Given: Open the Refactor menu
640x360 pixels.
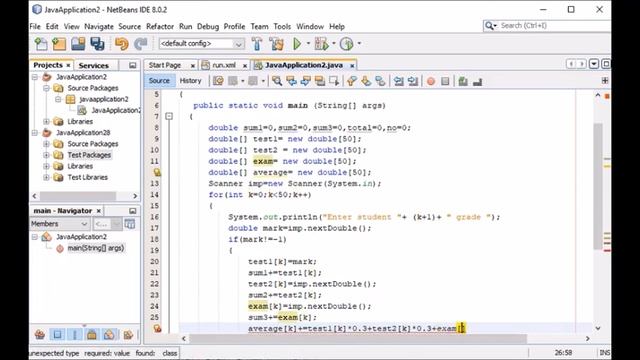Looking at the screenshot, I should tap(160, 27).
